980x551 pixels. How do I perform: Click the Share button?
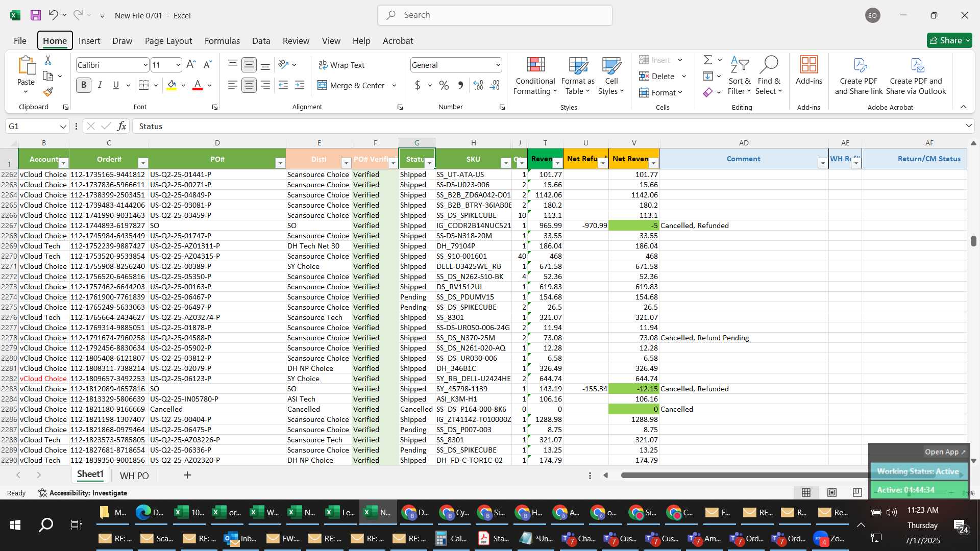point(949,40)
